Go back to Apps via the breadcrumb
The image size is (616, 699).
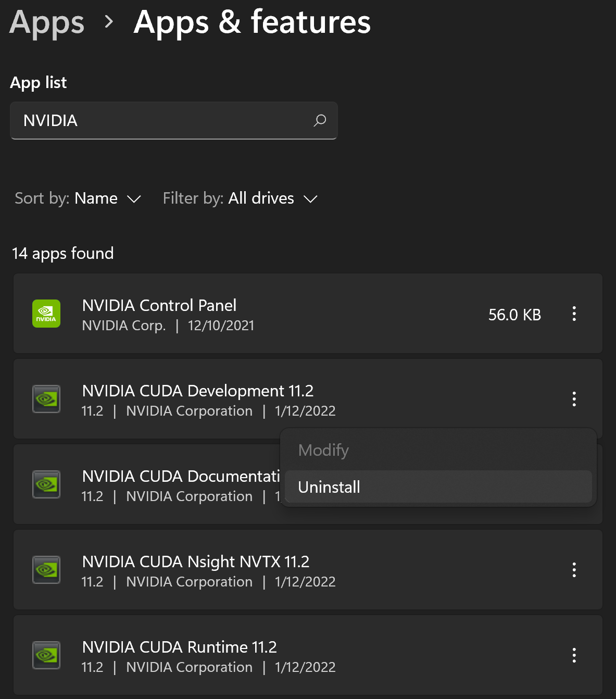tap(47, 23)
